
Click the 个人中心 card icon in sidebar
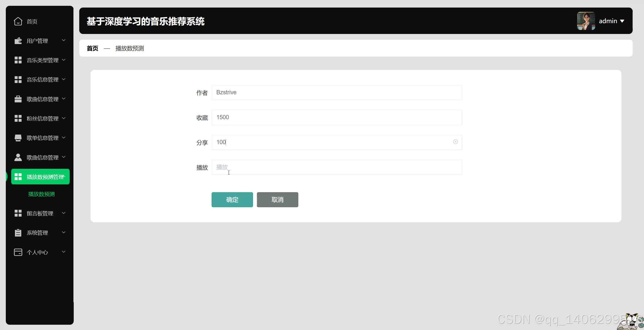tap(18, 252)
